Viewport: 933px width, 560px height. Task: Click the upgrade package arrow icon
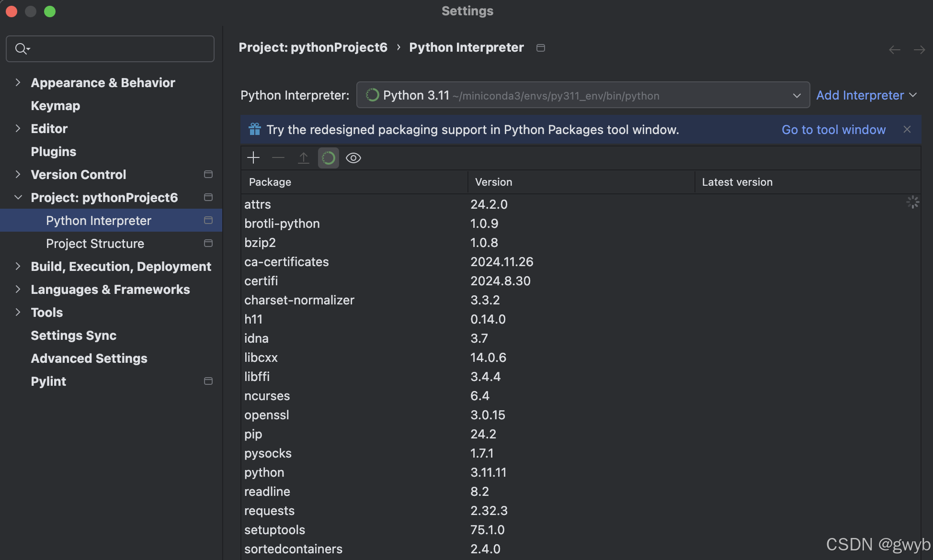(x=304, y=157)
